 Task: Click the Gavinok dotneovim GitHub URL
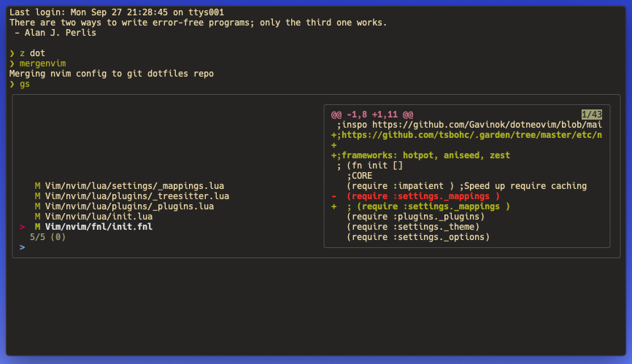click(x=487, y=125)
